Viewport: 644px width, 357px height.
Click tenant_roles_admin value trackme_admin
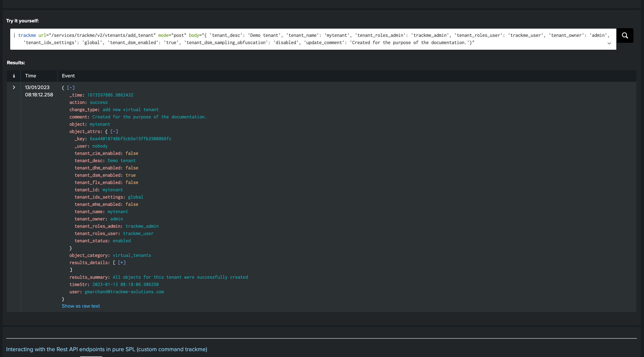tap(142, 226)
